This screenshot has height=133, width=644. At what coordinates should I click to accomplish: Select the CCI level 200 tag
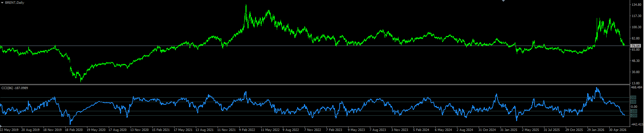pos(633,98)
